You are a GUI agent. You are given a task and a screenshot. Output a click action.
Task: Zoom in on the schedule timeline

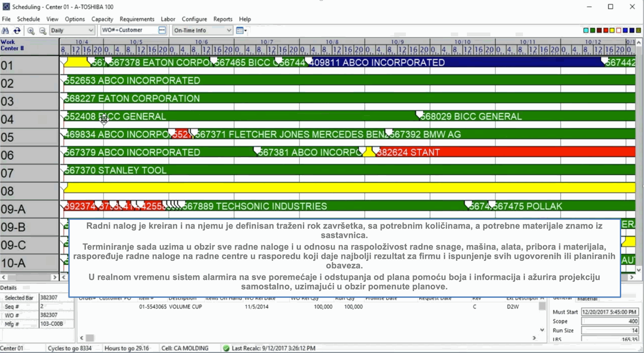pos(31,31)
